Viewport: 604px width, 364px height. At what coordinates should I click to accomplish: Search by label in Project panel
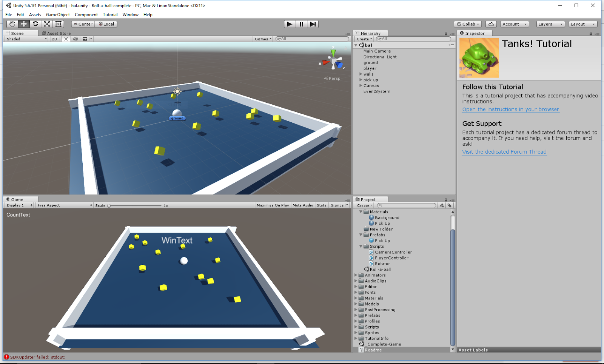450,205
